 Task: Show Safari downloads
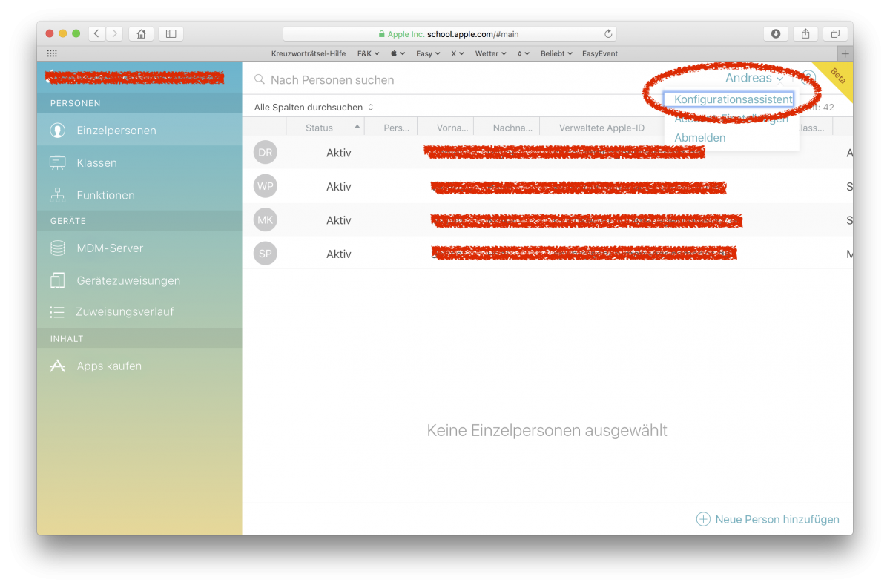(x=776, y=33)
